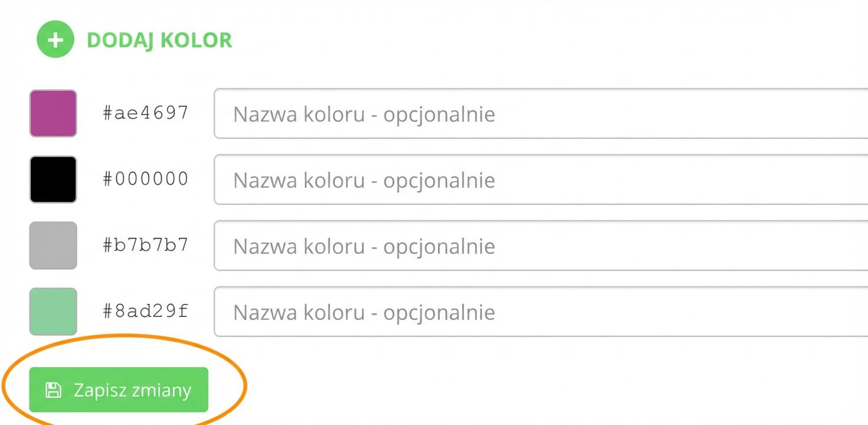
Task: Click the first Nazwa koloru placeholder text
Action: (364, 114)
